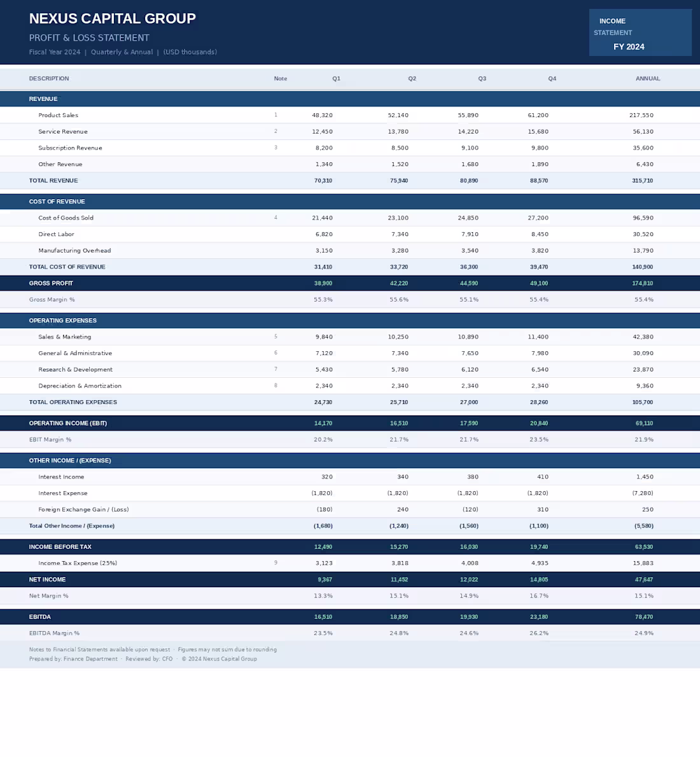This screenshot has width=700, height=757.
Task: Click the Service Revenue row label
Action: (x=63, y=131)
